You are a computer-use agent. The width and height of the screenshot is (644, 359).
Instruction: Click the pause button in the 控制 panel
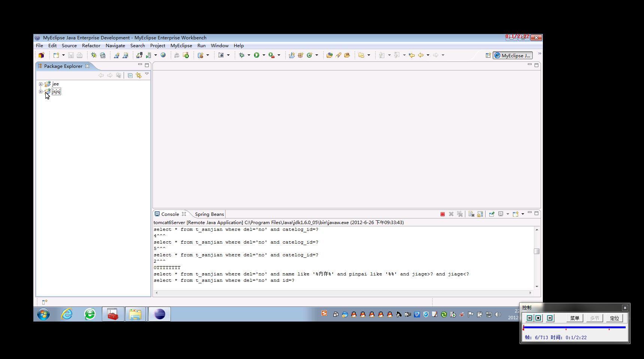pyautogui.click(x=529, y=318)
